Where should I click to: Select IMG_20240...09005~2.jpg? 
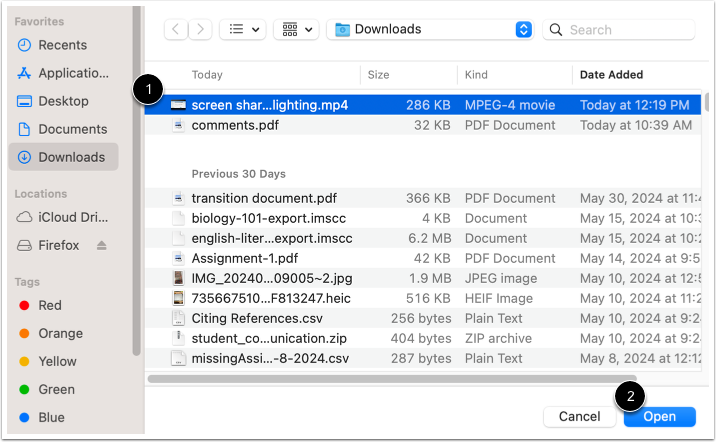click(423, 279)
